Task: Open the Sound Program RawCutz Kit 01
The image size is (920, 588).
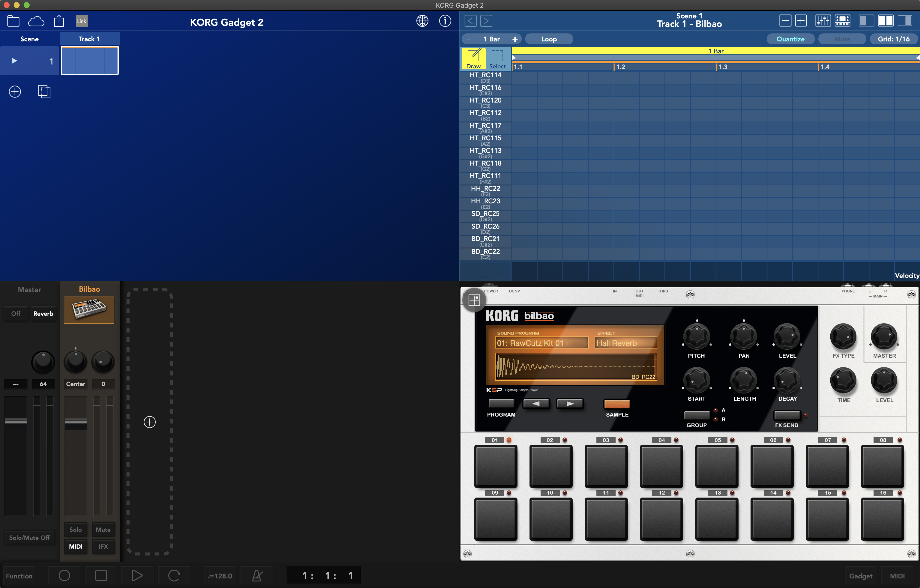Action: (541, 343)
